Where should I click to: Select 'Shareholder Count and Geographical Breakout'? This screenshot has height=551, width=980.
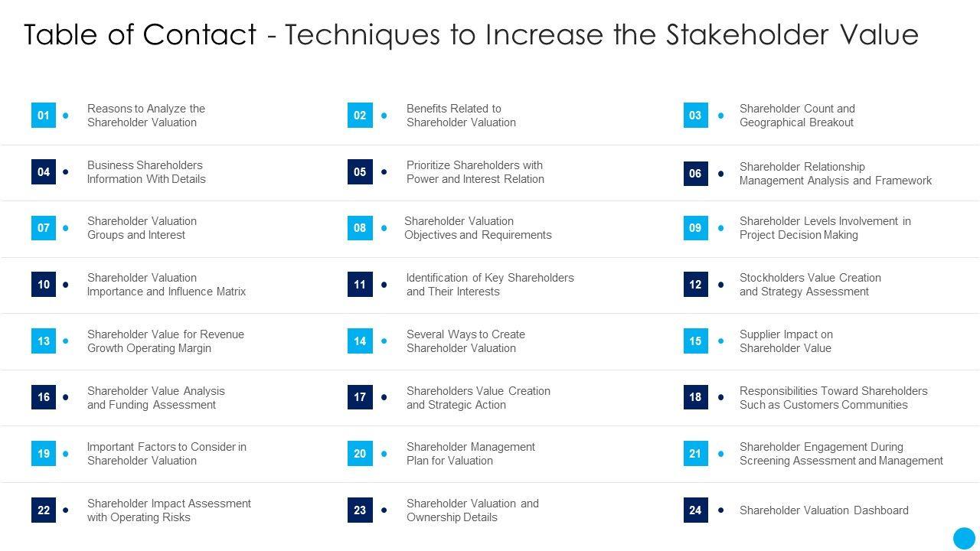click(x=797, y=116)
